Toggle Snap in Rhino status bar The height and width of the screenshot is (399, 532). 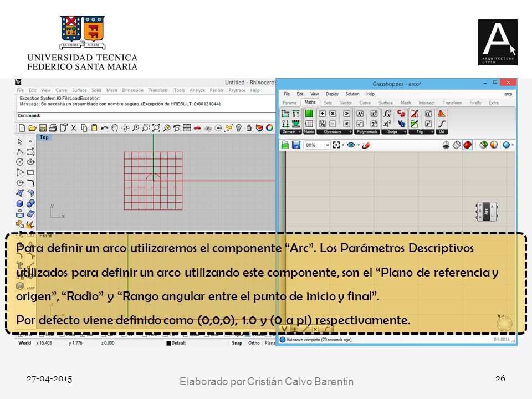pyautogui.click(x=237, y=343)
